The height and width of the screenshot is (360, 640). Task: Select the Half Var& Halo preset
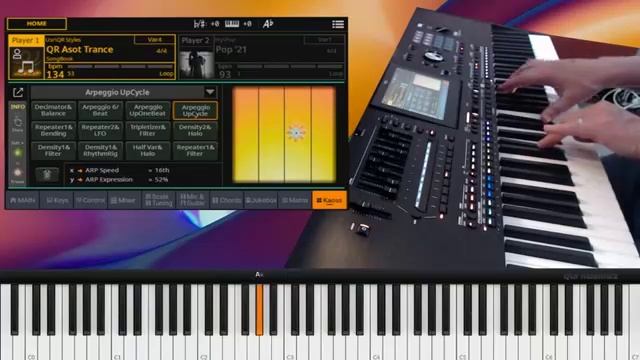pyautogui.click(x=147, y=151)
